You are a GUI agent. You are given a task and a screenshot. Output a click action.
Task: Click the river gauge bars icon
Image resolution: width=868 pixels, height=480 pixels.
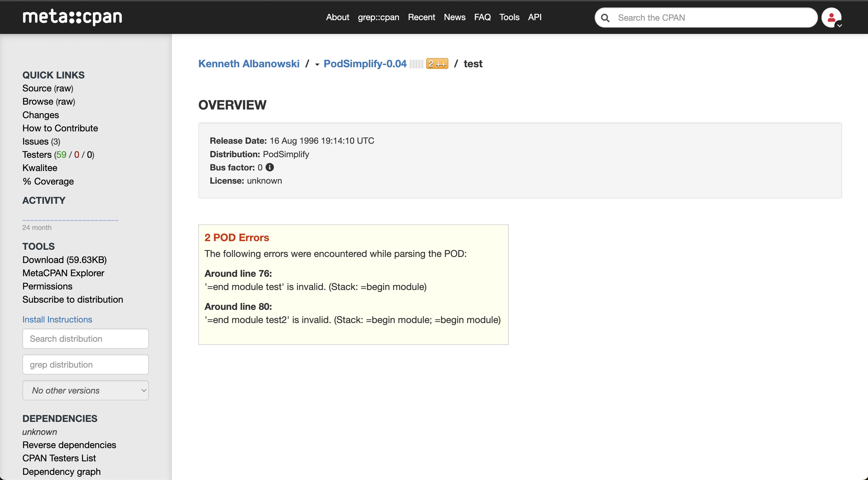click(416, 64)
